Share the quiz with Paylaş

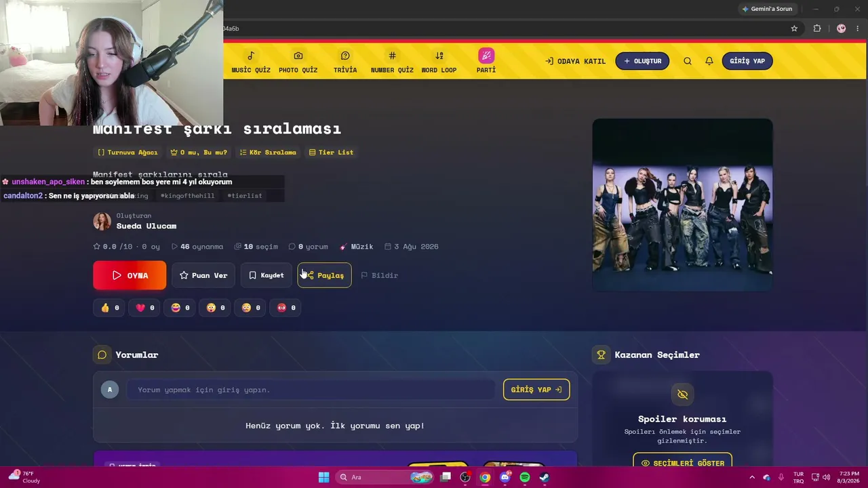coord(324,275)
